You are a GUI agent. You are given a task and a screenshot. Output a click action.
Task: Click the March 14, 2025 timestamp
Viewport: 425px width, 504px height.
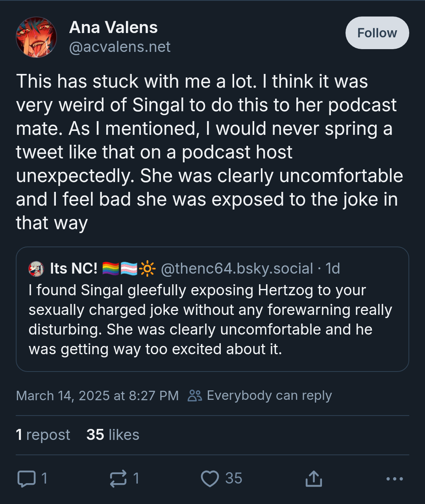click(97, 395)
